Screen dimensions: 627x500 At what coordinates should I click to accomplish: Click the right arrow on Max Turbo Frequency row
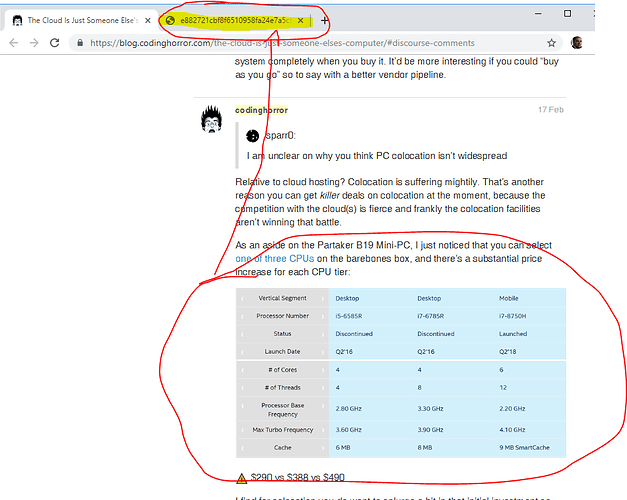pos(323,430)
